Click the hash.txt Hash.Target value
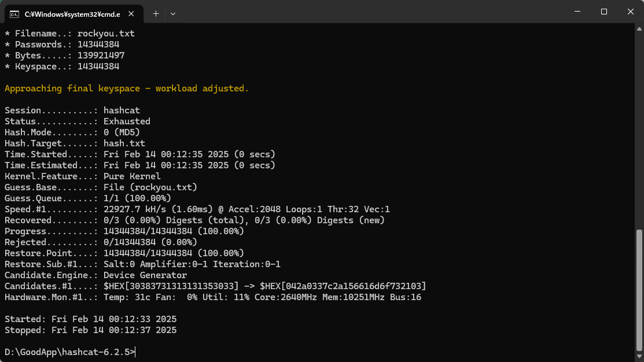Screen dimensions: 644x362 [124, 143]
